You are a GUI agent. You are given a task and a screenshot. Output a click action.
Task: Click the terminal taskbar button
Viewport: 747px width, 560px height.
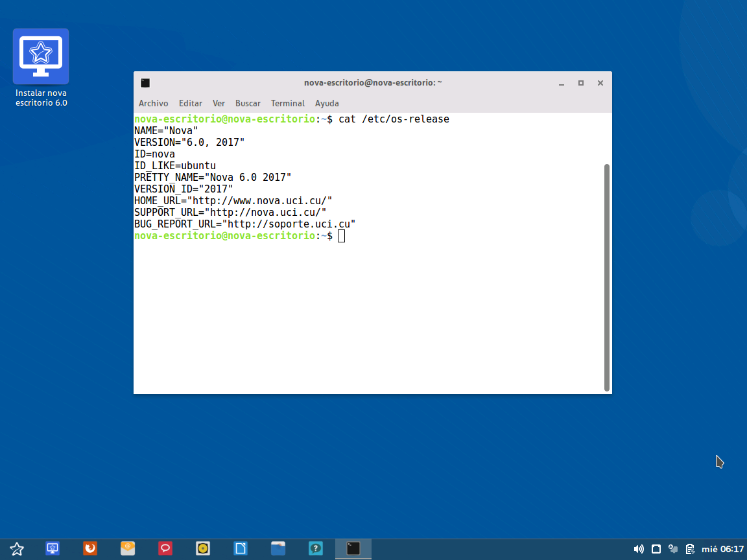click(x=353, y=549)
